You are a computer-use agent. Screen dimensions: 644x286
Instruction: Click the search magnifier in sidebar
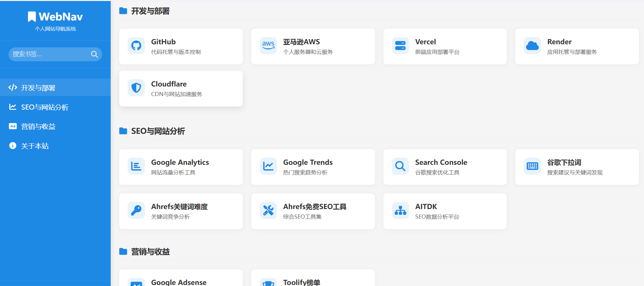94,54
